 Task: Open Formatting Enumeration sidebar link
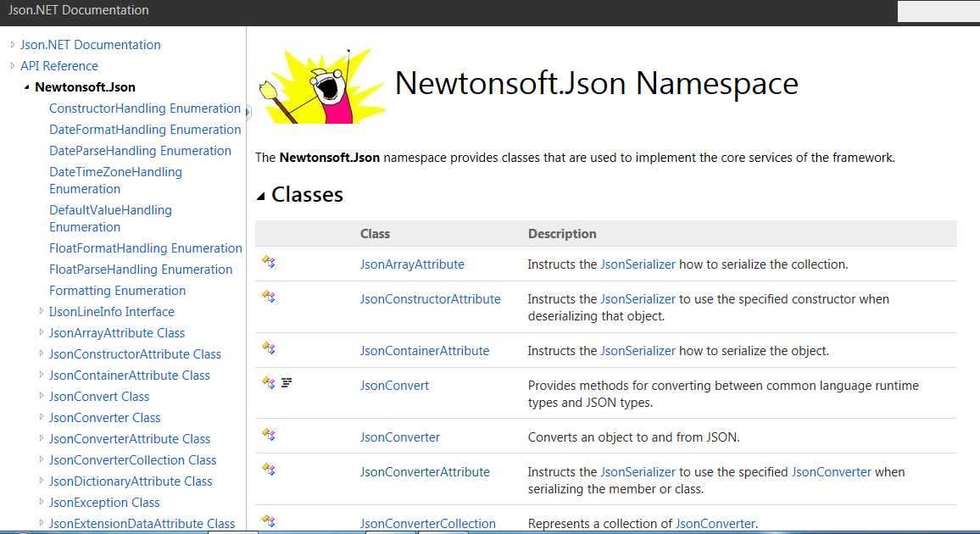118,291
